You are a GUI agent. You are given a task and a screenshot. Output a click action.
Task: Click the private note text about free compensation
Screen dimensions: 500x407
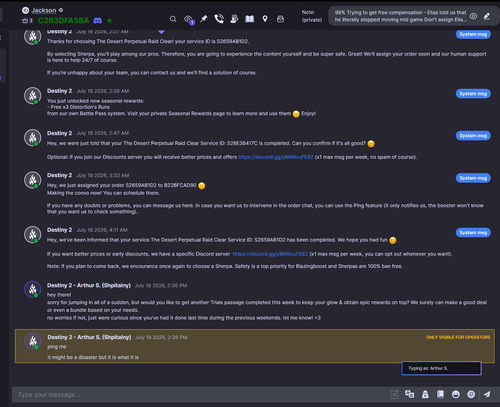point(400,16)
